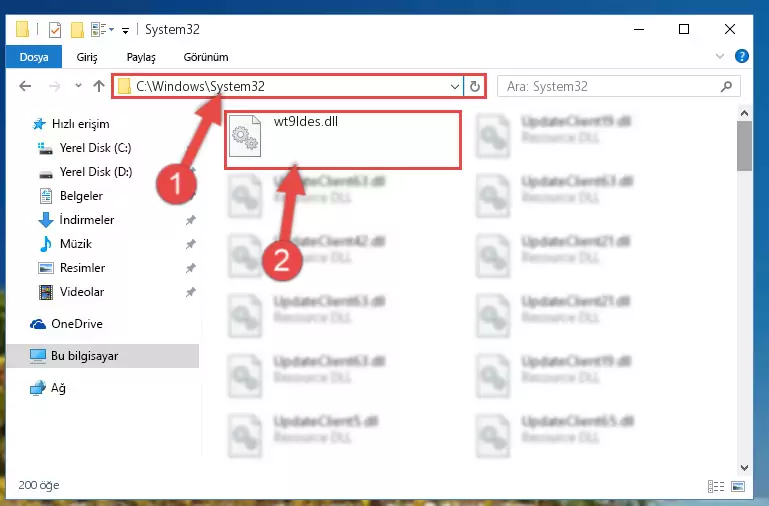
Task: Click the scroll down arrow of the file list
Action: click(744, 468)
